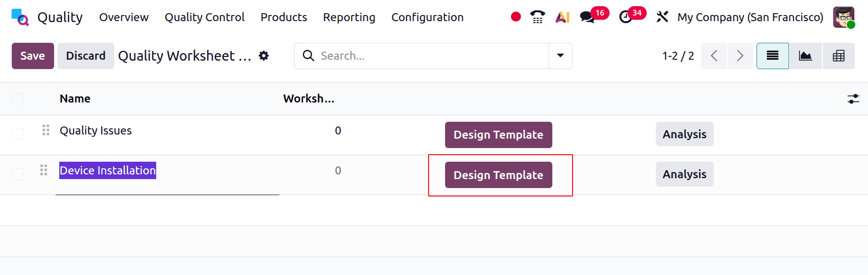This screenshot has width=868, height=275.
Task: Open the Quality Control menu
Action: point(205,17)
